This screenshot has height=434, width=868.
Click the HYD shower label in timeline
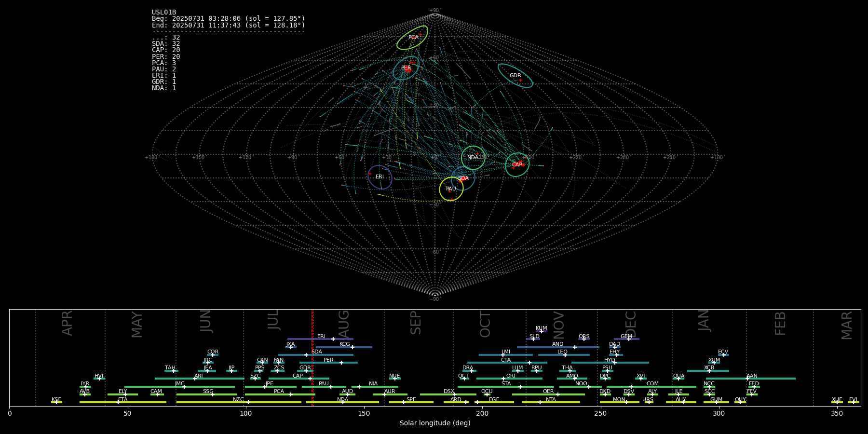[610, 360]
